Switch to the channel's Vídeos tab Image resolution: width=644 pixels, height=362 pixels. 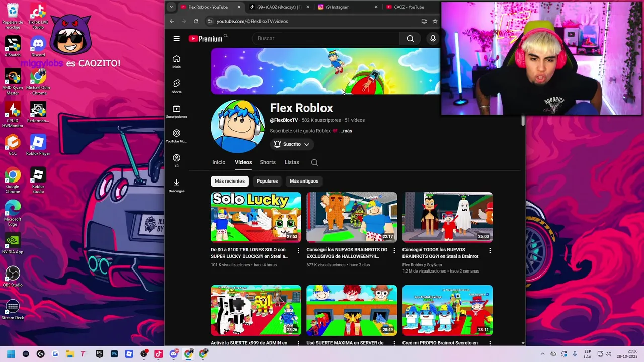(243, 162)
